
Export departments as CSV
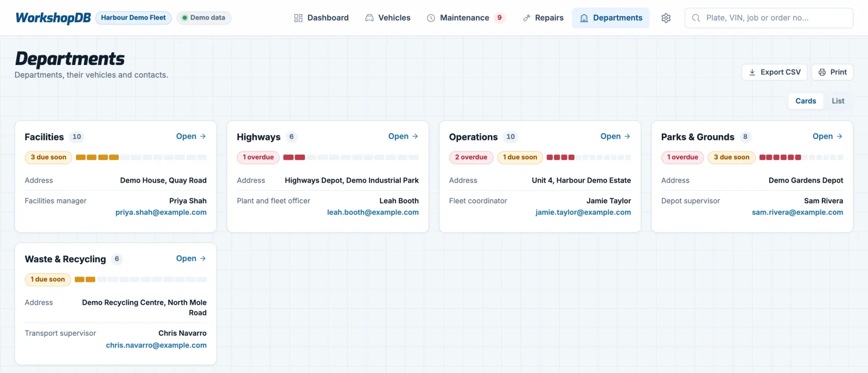775,72
